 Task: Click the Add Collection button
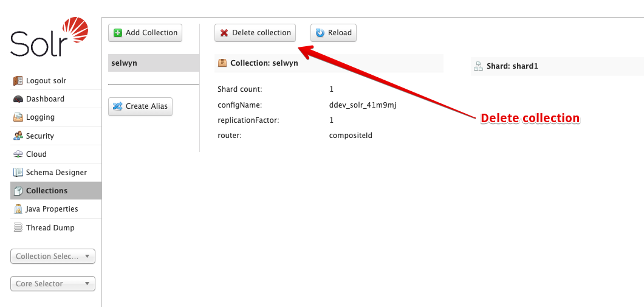(145, 33)
